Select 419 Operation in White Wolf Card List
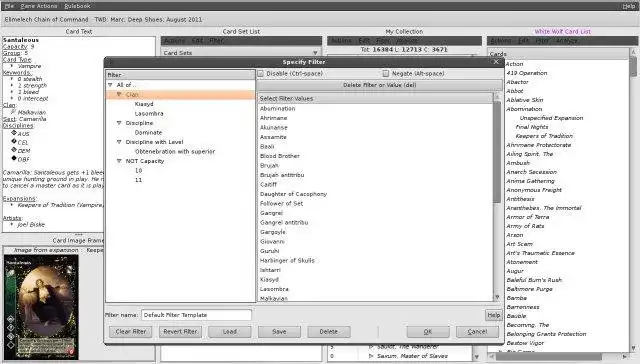Image resolution: width=640 pixels, height=364 pixels. [527, 73]
